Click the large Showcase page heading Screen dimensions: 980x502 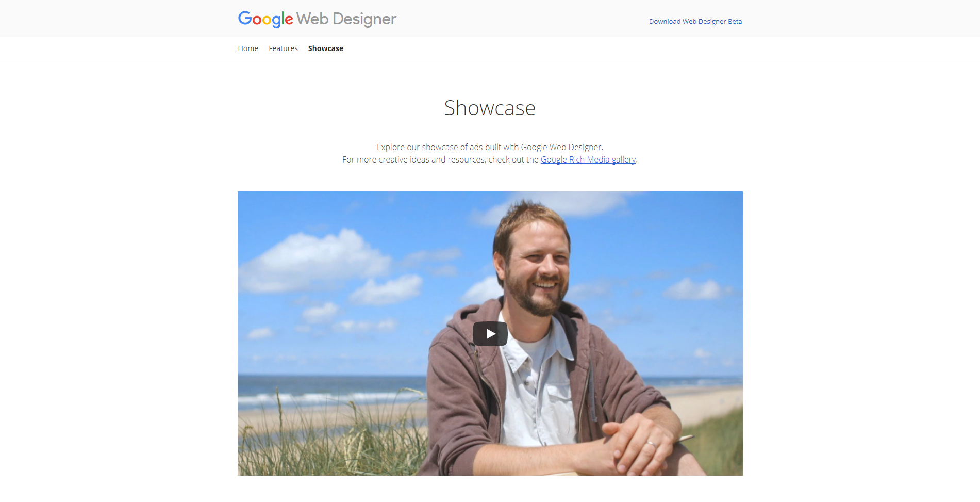point(490,108)
